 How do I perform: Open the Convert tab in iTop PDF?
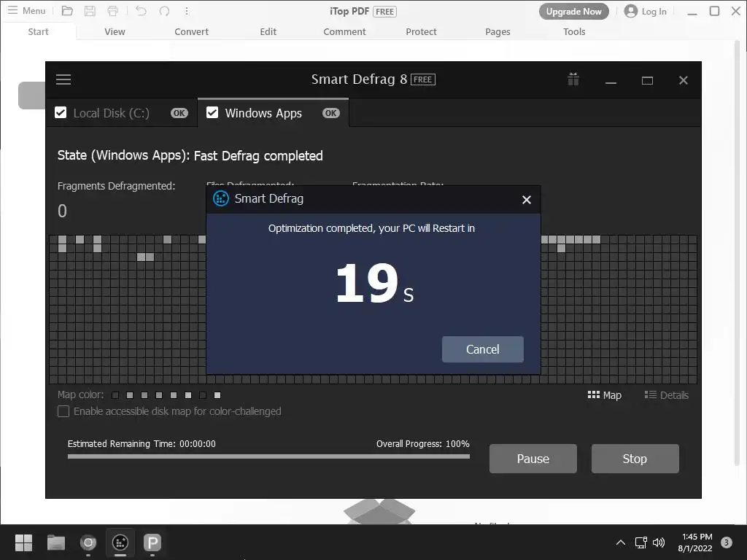(x=192, y=31)
